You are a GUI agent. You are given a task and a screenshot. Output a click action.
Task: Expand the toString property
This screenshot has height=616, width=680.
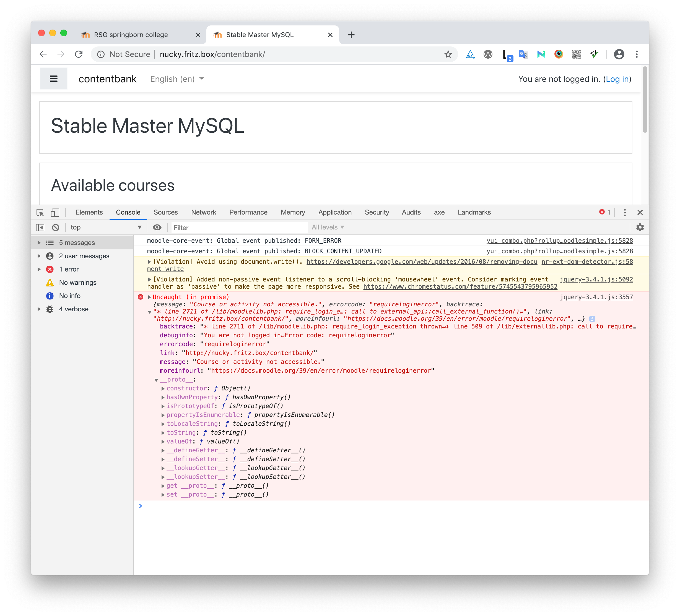click(163, 433)
